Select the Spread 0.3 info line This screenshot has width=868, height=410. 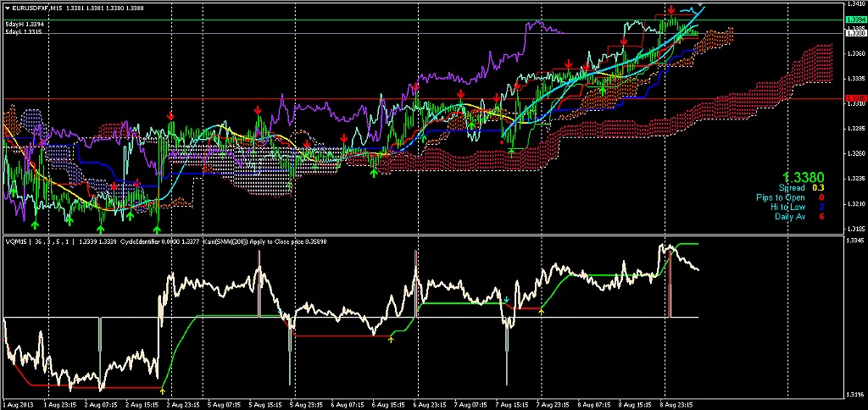[x=802, y=188]
